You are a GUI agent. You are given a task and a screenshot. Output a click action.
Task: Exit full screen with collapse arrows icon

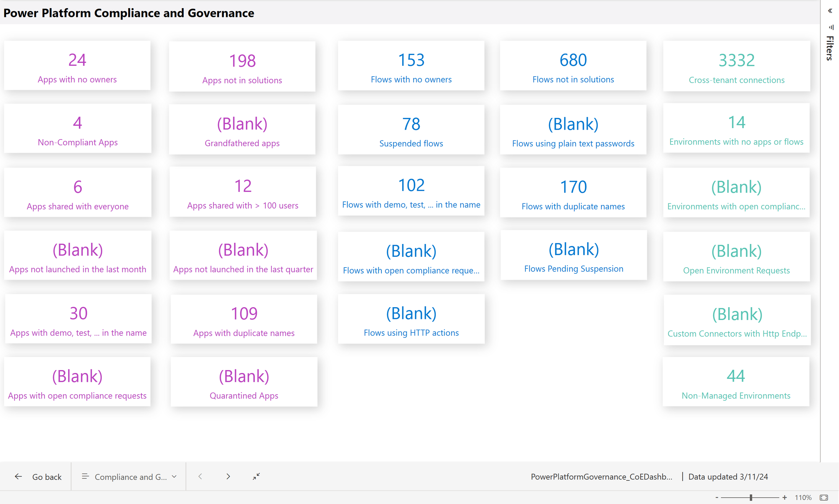coord(256,476)
